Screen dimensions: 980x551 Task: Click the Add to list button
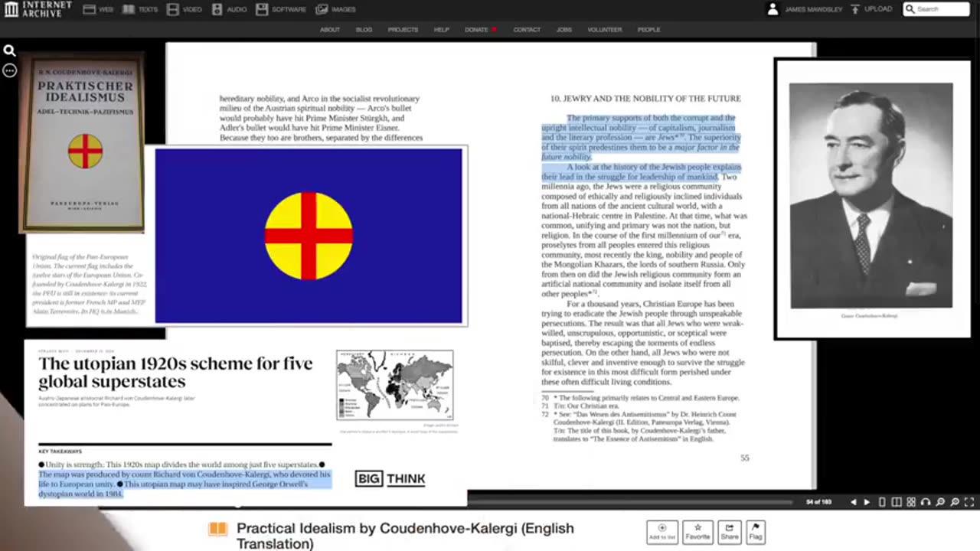tap(662, 532)
